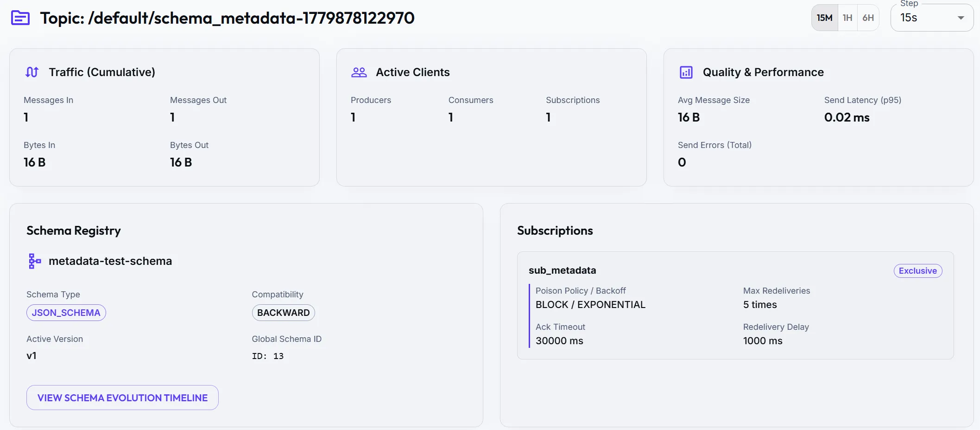
Task: Click the Active Clients people icon
Action: (x=359, y=72)
